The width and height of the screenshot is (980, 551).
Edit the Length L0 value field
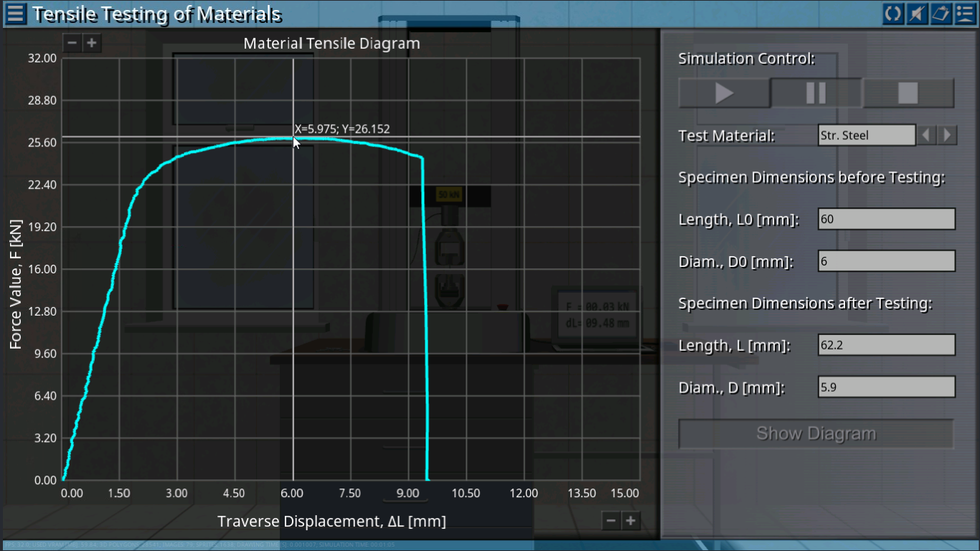click(886, 219)
